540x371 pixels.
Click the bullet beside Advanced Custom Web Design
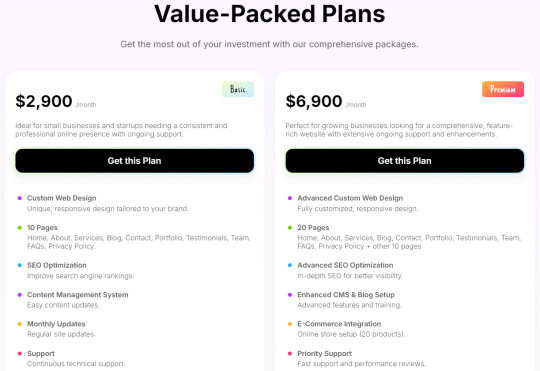pyautogui.click(x=290, y=198)
